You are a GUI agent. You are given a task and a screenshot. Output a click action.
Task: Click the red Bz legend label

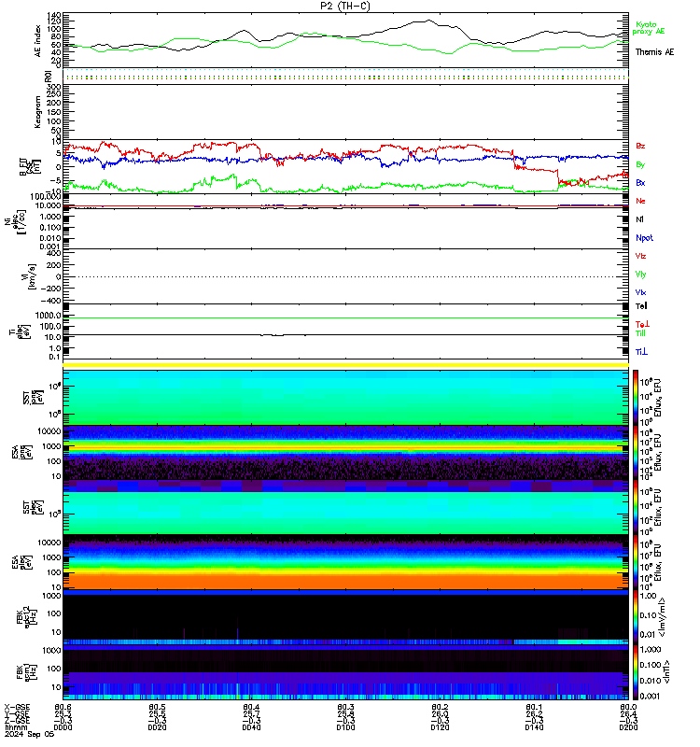click(640, 146)
